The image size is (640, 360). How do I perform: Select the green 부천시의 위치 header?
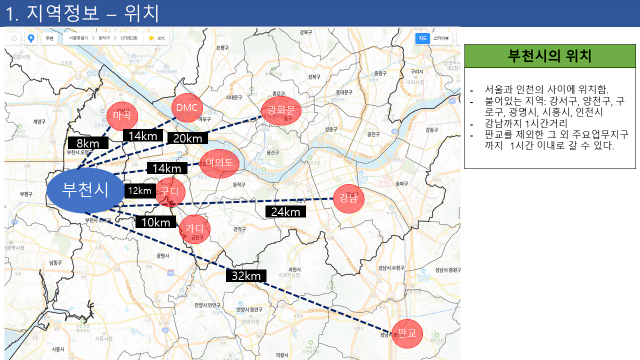[x=550, y=56]
